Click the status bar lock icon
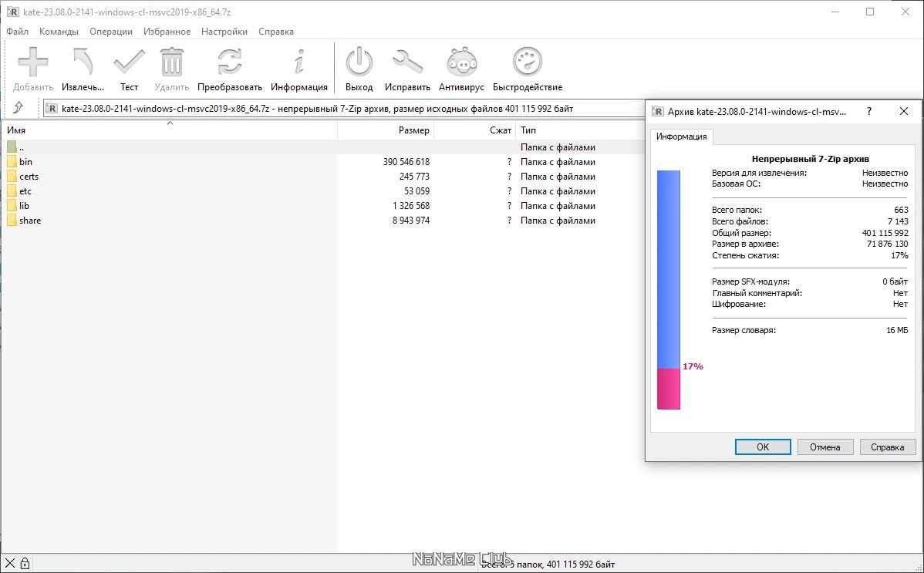 click(25, 564)
